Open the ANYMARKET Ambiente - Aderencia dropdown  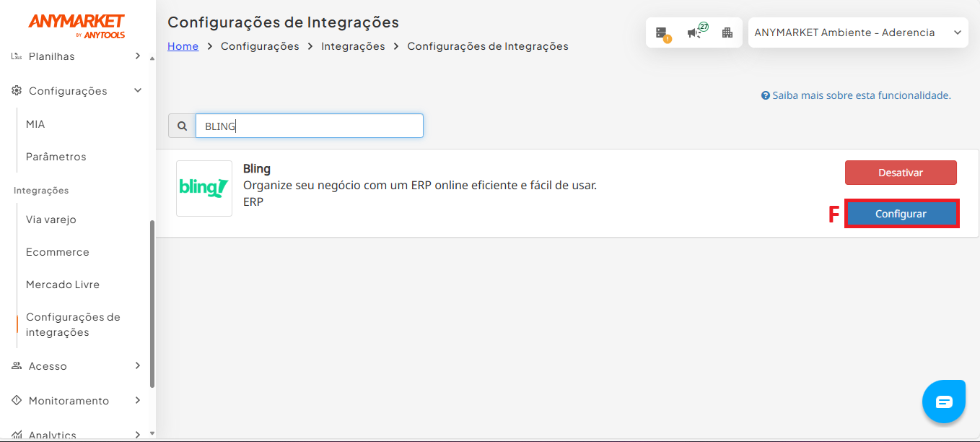(858, 32)
